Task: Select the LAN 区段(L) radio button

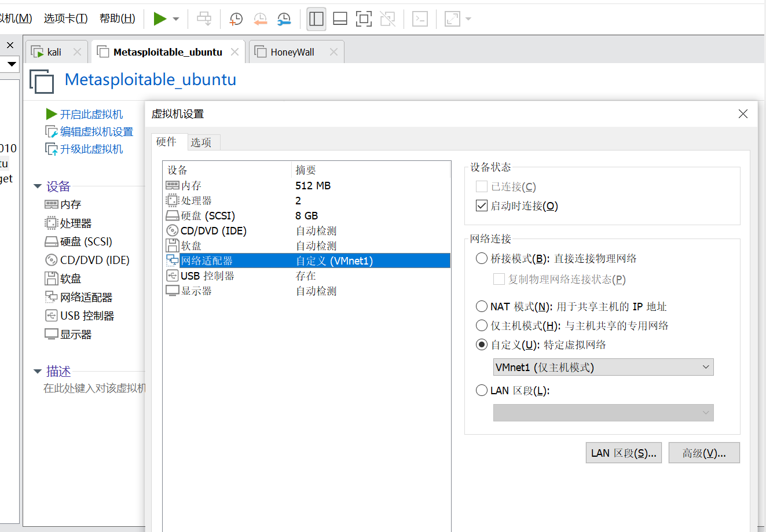Action: [x=482, y=391]
